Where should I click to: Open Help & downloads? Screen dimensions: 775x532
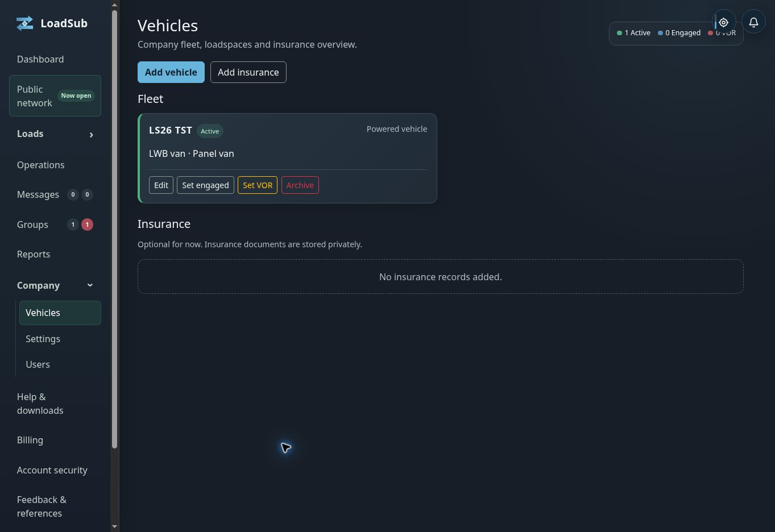[x=40, y=404]
